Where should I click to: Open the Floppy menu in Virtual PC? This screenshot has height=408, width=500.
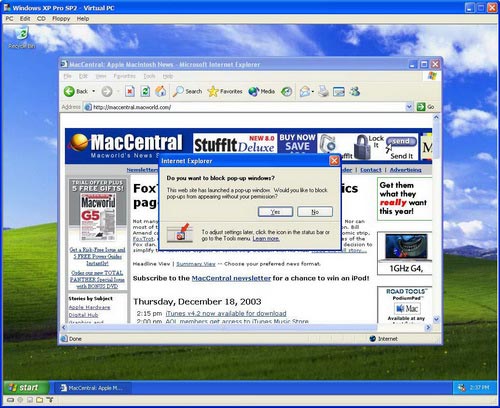61,19
